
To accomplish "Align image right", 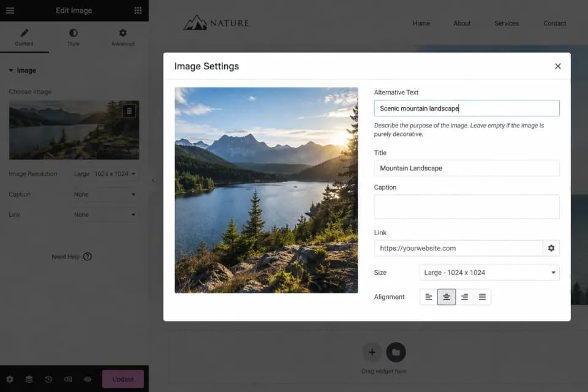I will (x=464, y=297).
